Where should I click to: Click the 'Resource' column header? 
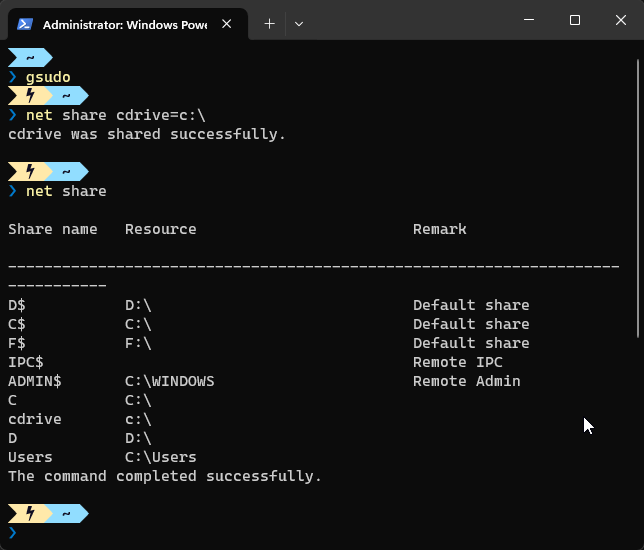pos(161,229)
